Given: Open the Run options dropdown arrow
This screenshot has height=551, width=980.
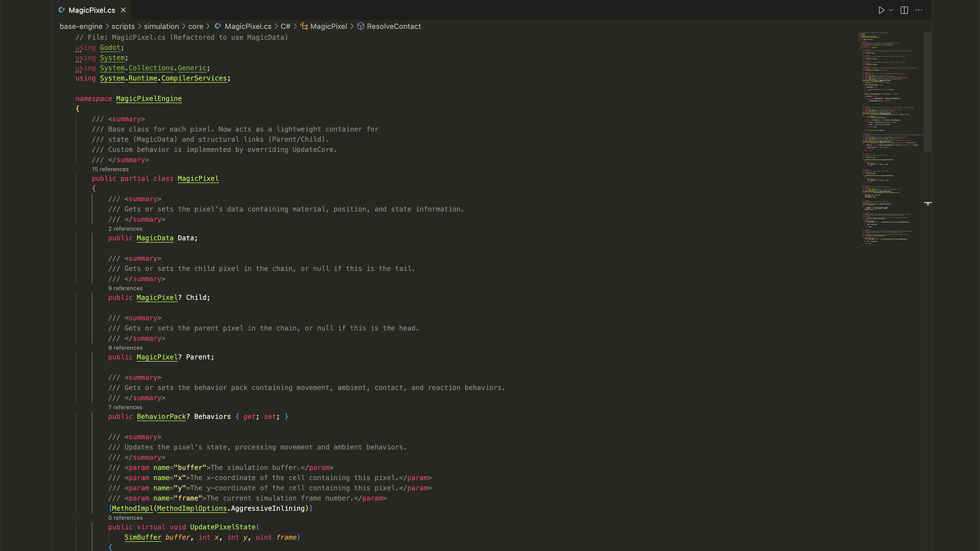Looking at the screenshot, I should tap(891, 10).
